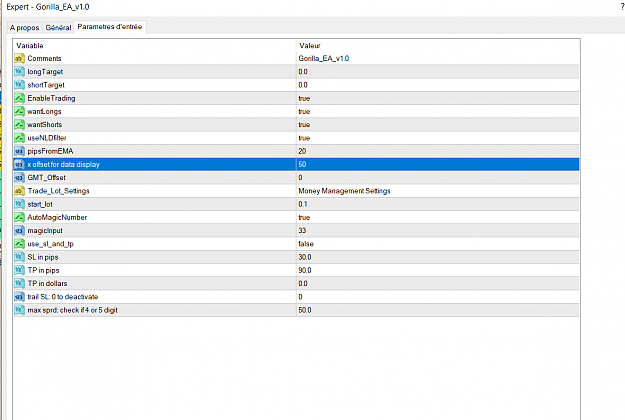
Task: Select the AutoMagicNumber variable name
Action: click(57, 217)
